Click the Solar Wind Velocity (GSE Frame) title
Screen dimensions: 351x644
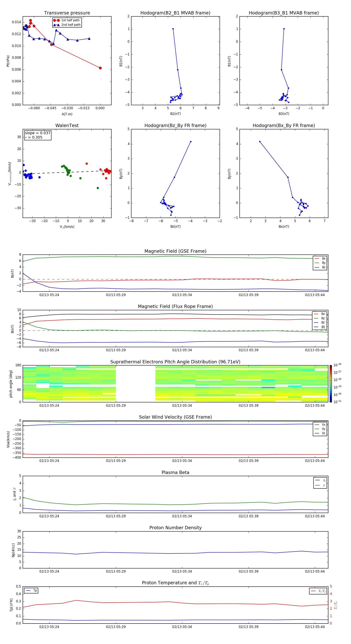(x=175, y=417)
